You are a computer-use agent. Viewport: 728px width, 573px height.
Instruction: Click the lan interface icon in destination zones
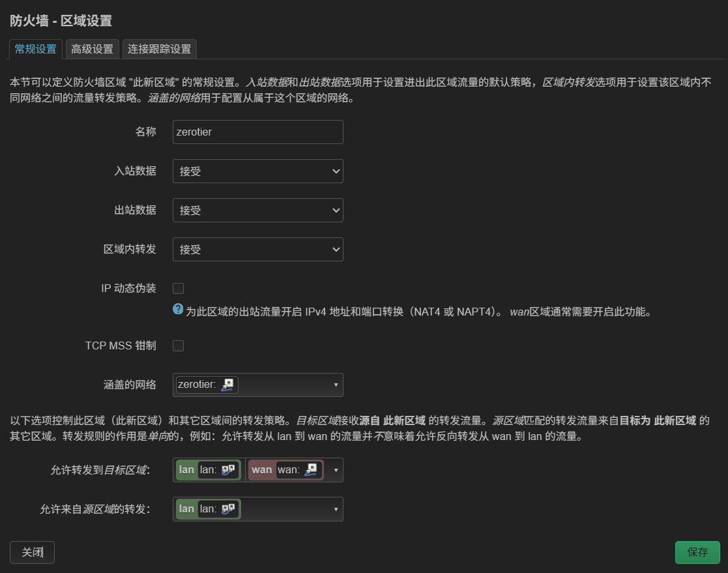coord(228,470)
